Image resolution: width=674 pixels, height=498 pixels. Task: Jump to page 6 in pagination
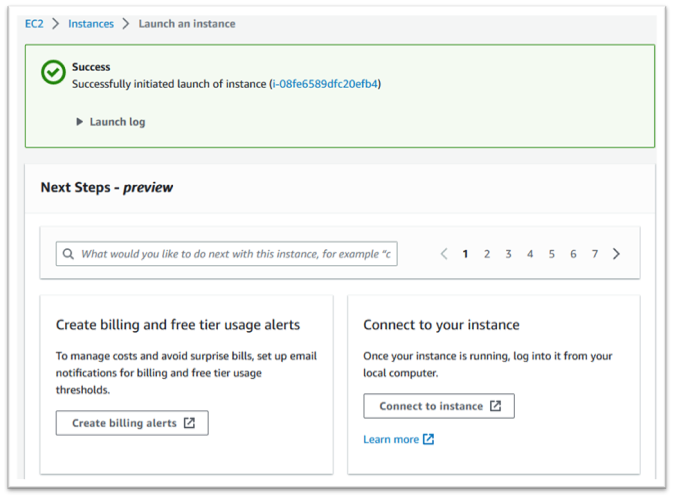[x=573, y=254]
